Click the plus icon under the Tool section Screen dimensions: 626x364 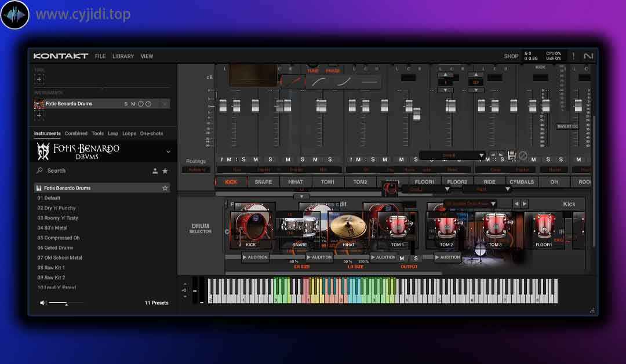(39, 79)
